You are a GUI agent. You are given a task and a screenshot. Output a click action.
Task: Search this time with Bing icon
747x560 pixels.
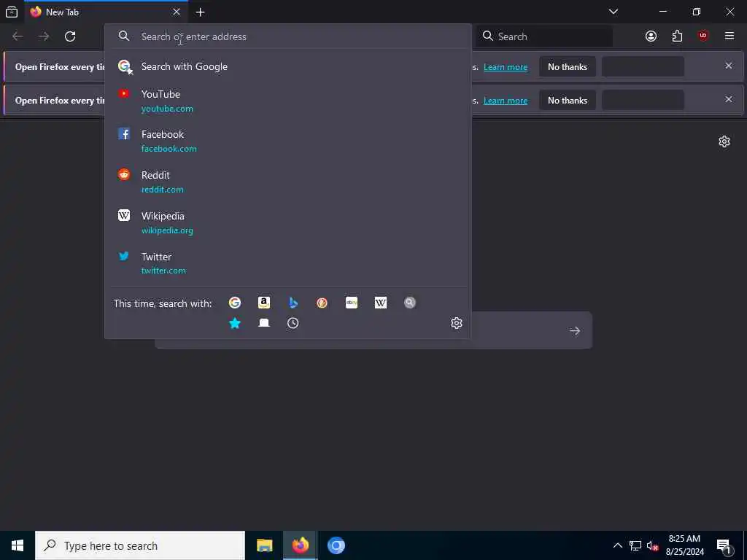(293, 303)
